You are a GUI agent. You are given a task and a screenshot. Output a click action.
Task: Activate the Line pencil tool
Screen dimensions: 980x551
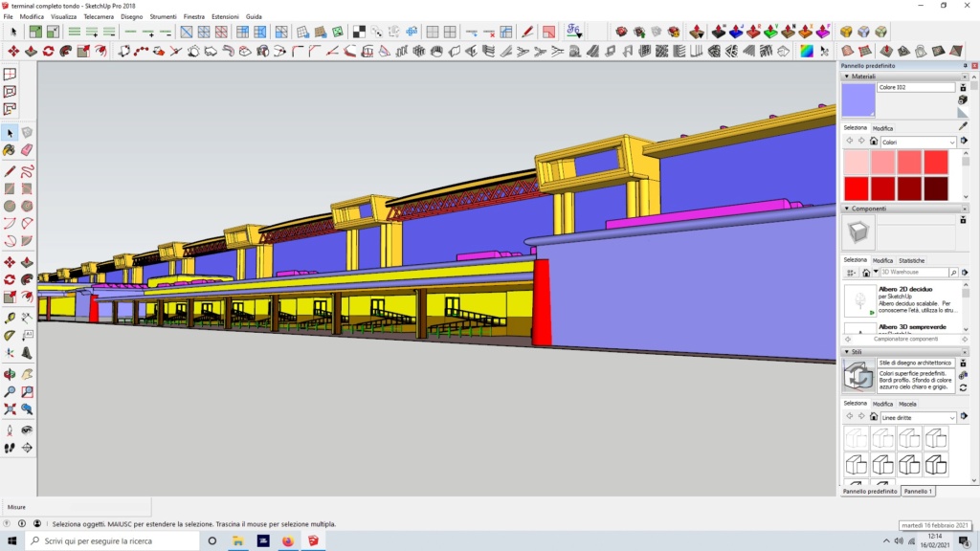[x=10, y=171]
